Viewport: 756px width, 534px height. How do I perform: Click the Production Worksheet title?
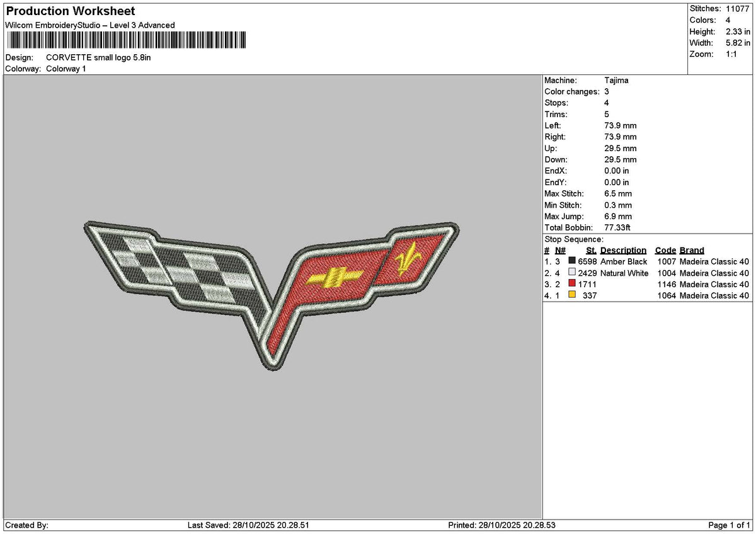pyautogui.click(x=71, y=11)
